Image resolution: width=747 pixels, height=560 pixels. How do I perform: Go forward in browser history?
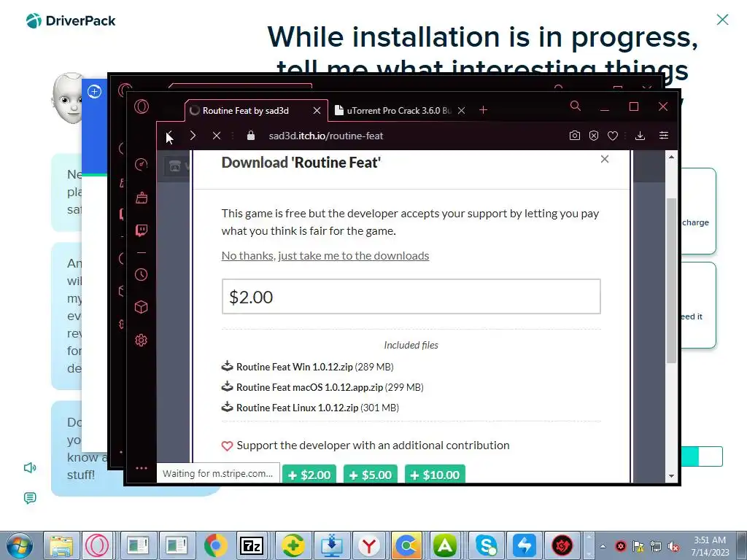pyautogui.click(x=193, y=136)
